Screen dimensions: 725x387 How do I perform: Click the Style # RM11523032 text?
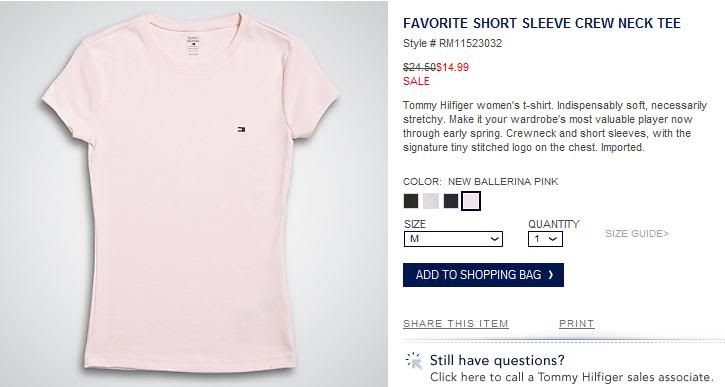(x=452, y=43)
